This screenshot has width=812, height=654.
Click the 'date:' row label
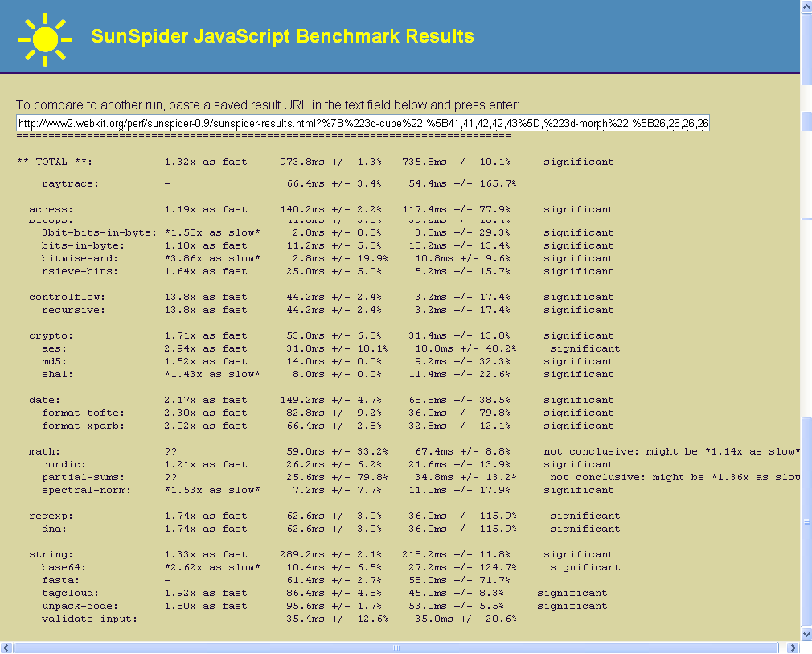44,401
